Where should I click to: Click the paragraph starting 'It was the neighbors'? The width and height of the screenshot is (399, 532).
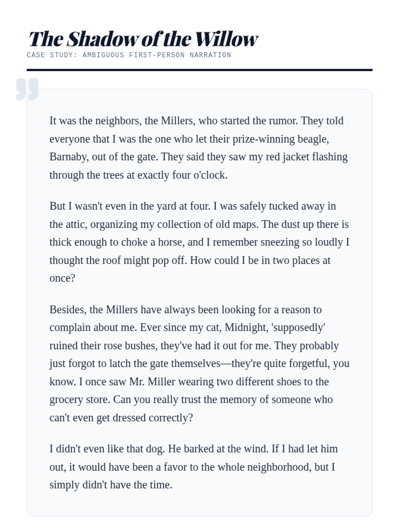click(199, 148)
